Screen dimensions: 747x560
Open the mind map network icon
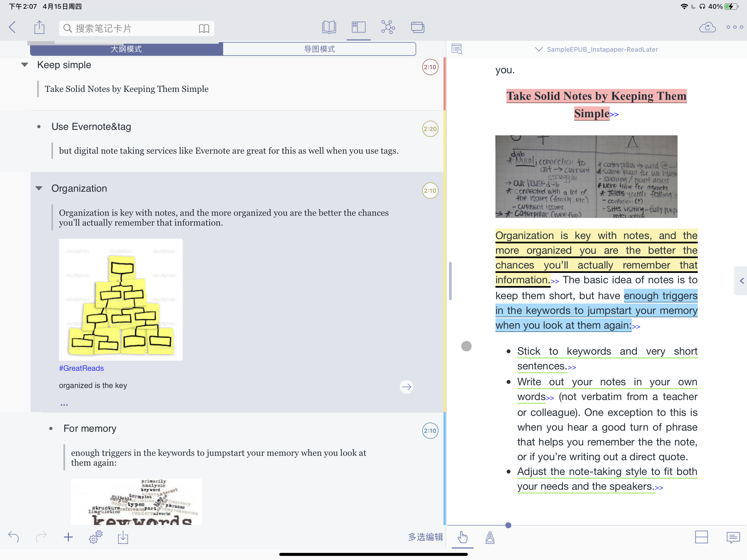coord(388,27)
